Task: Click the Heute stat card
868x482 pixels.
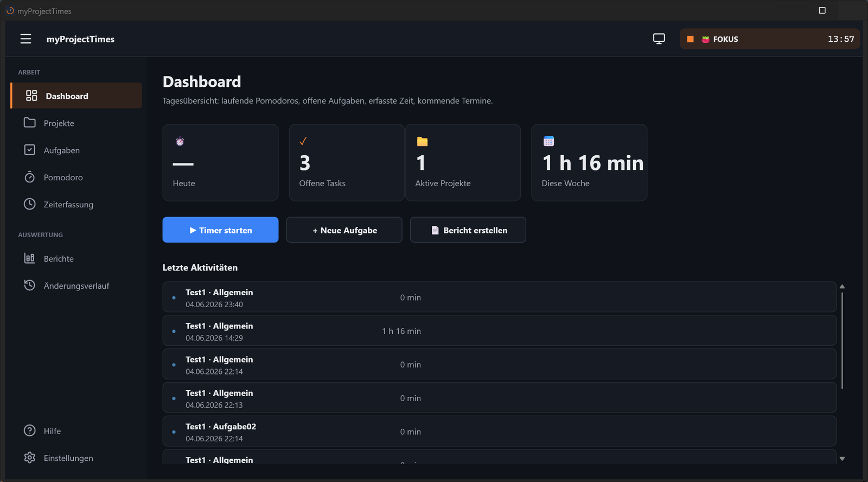Action: coord(220,162)
